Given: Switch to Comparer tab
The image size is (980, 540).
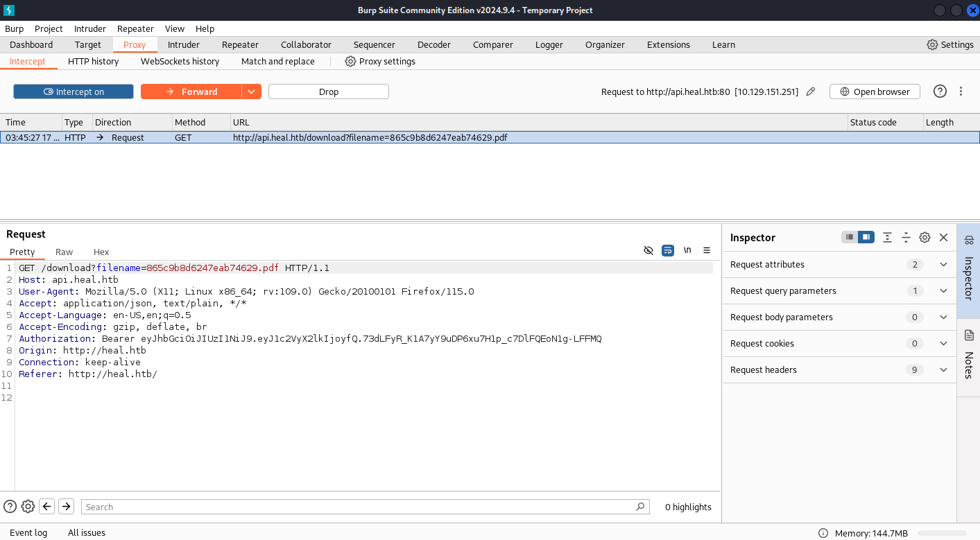Looking at the screenshot, I should pos(493,44).
